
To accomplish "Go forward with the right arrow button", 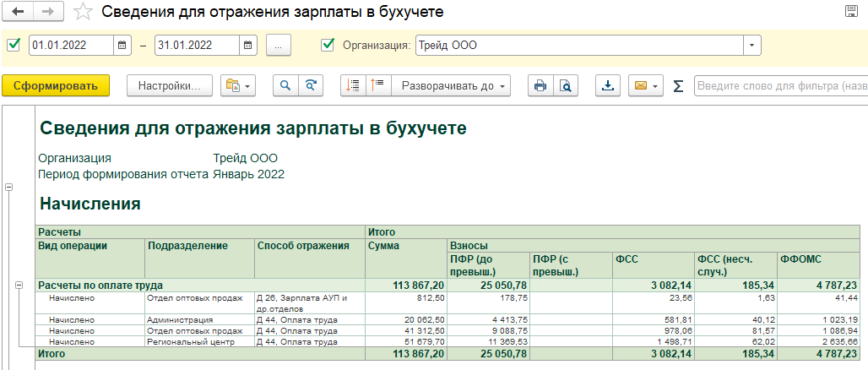I will (49, 12).
